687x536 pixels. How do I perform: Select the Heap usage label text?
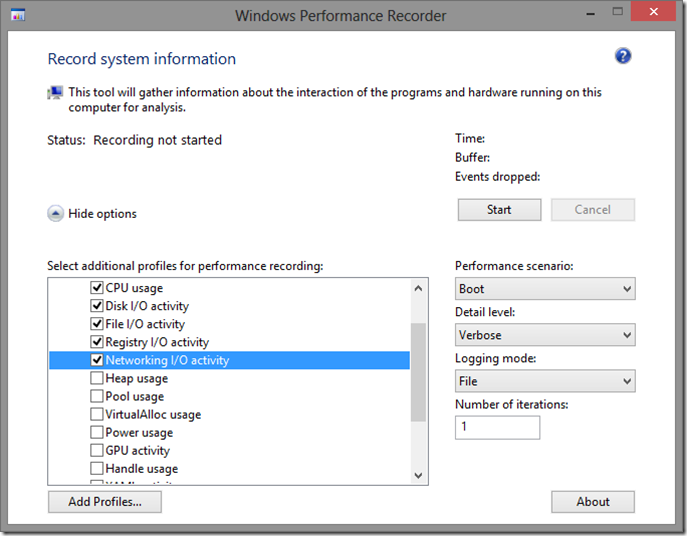(x=137, y=378)
